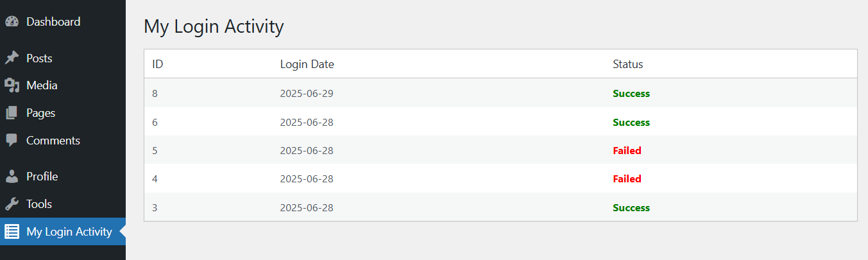The height and width of the screenshot is (260, 868).
Task: Click the Media library icon
Action: click(x=12, y=85)
